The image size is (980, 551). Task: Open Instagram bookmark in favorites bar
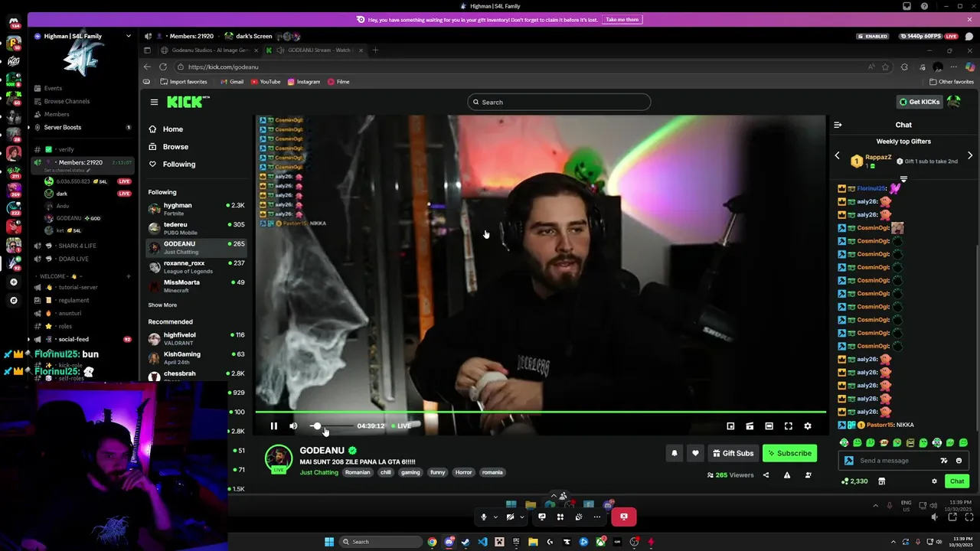(304, 82)
